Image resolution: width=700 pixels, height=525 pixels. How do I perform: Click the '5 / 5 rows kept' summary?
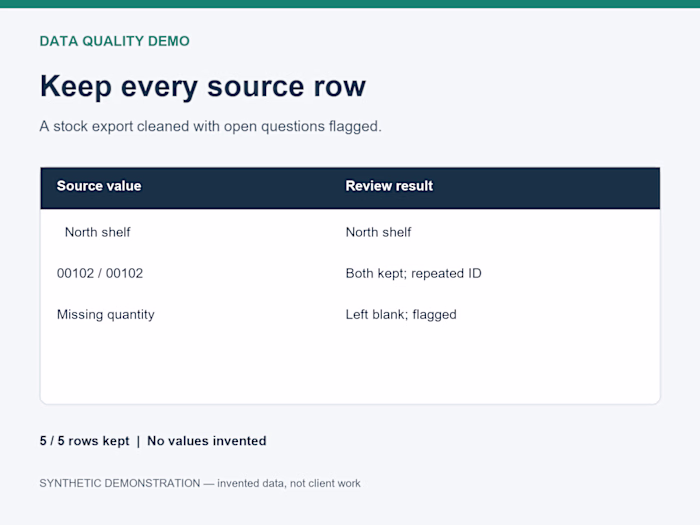click(84, 441)
